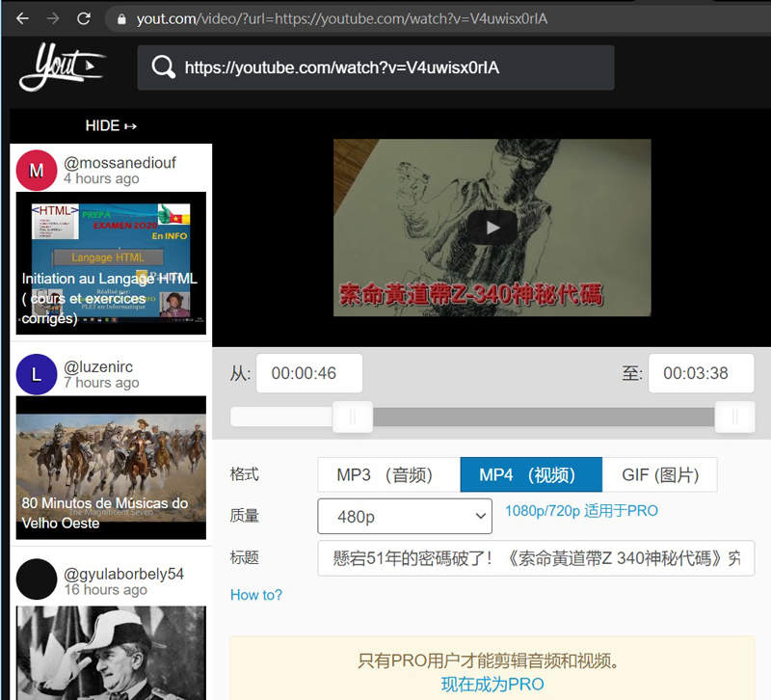Click the left trim slider handle
771x700 pixels.
coord(352,417)
